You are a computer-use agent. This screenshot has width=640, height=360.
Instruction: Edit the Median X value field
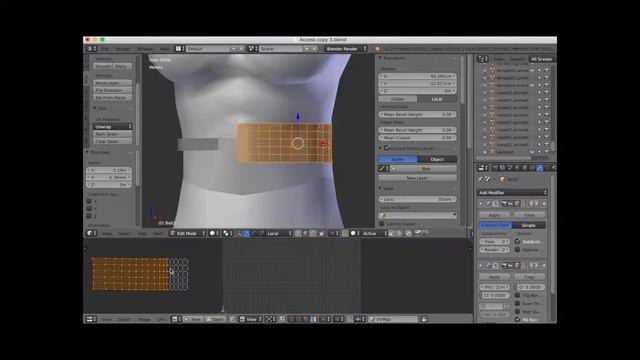pos(417,76)
